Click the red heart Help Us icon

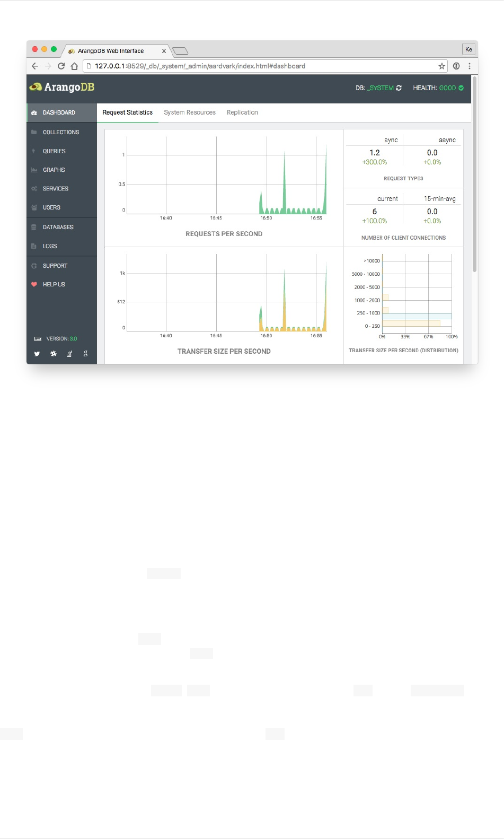click(x=34, y=284)
